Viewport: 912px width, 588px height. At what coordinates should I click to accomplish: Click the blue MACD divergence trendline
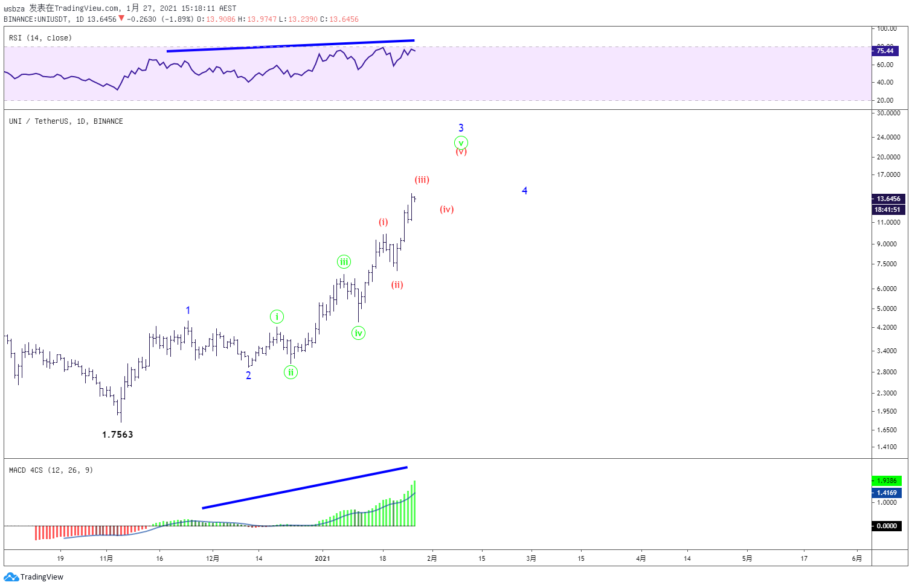304,488
